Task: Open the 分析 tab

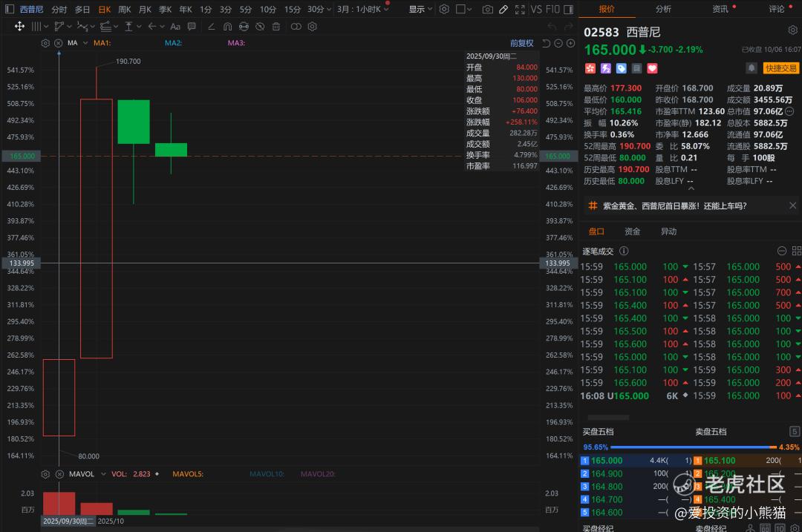Action: [x=663, y=9]
